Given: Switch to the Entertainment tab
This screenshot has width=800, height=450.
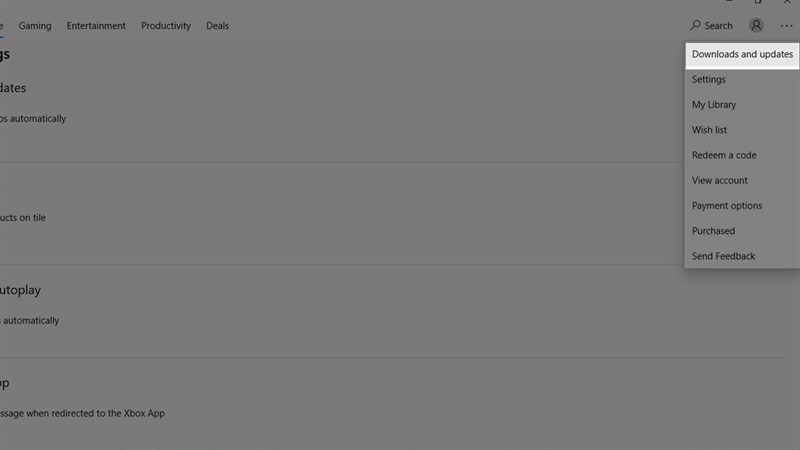Looking at the screenshot, I should click(x=96, y=26).
